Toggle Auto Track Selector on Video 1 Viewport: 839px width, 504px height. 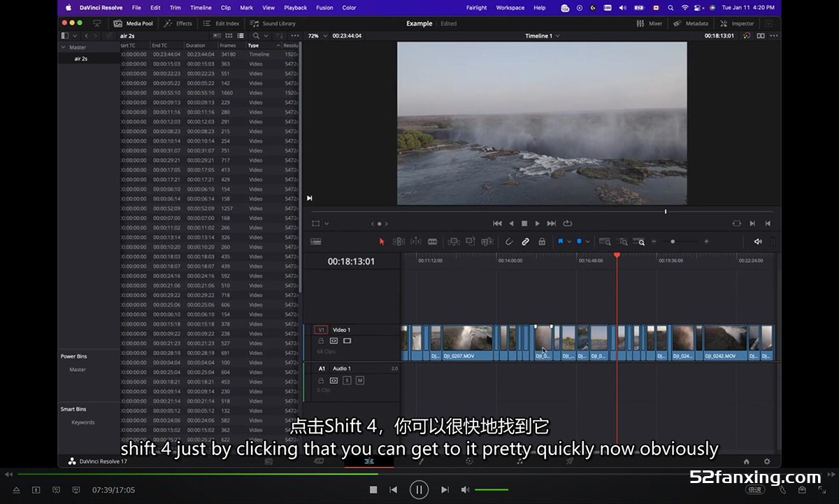(334, 341)
